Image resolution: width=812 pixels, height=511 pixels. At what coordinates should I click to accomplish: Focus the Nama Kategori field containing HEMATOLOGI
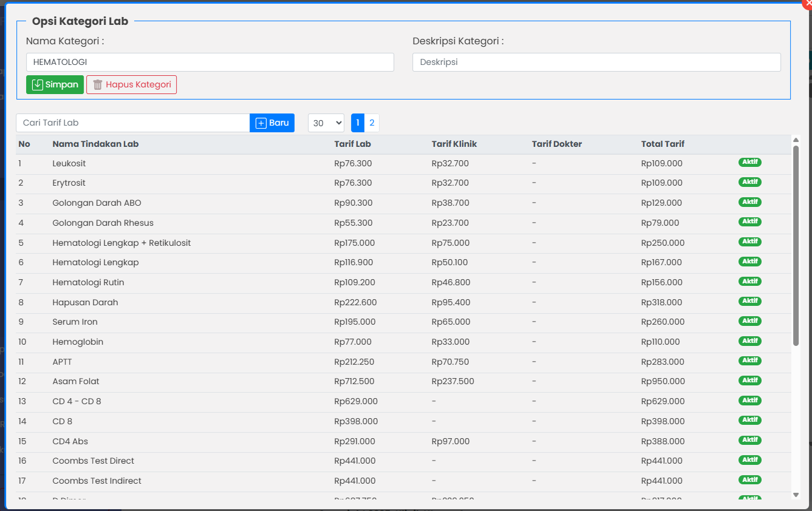click(210, 62)
